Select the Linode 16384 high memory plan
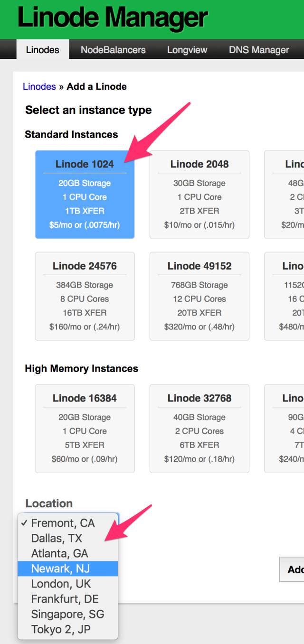The height and width of the screenshot is (644, 304). (x=85, y=429)
